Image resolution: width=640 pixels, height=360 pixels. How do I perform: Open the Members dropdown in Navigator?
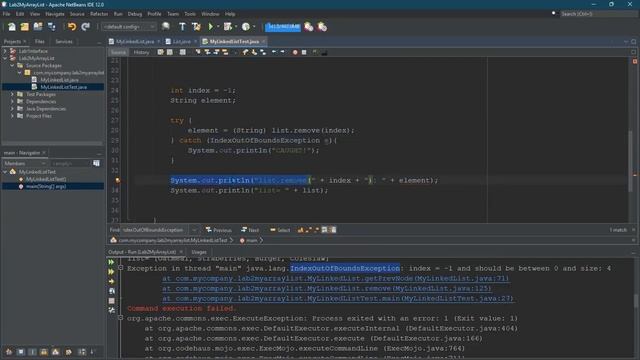(24, 163)
